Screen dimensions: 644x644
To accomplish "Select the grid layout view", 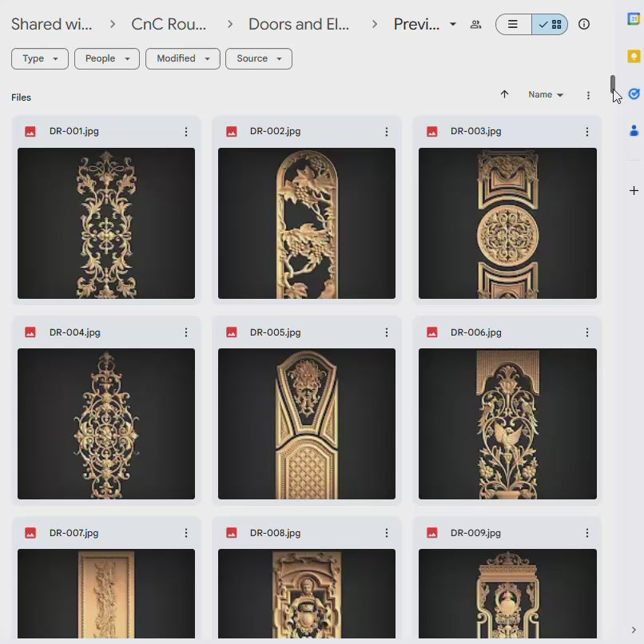I will point(550,24).
